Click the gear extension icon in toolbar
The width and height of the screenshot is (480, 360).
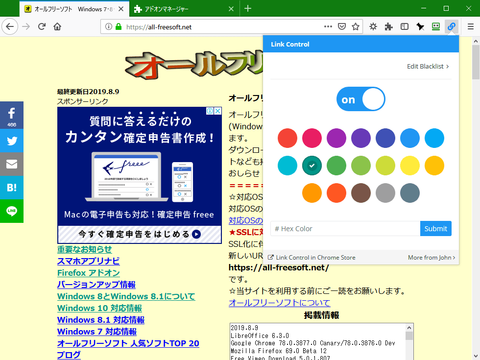coord(373,27)
